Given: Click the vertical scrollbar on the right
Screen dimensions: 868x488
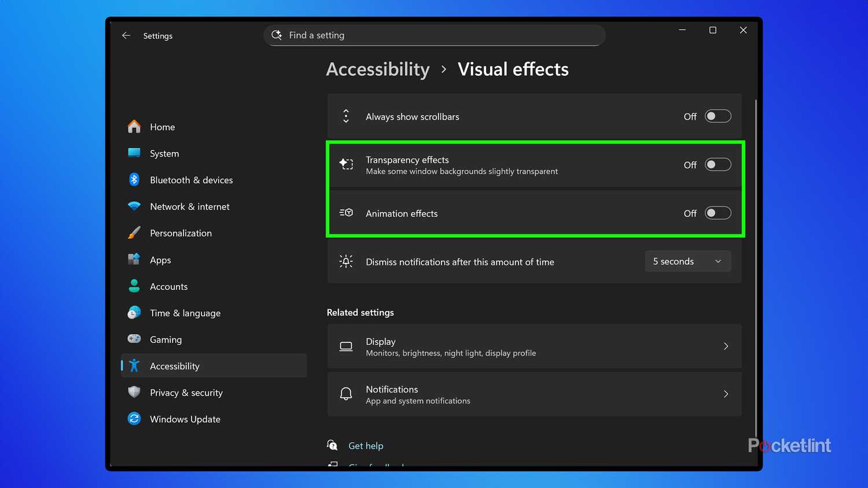Looking at the screenshot, I should [756, 260].
